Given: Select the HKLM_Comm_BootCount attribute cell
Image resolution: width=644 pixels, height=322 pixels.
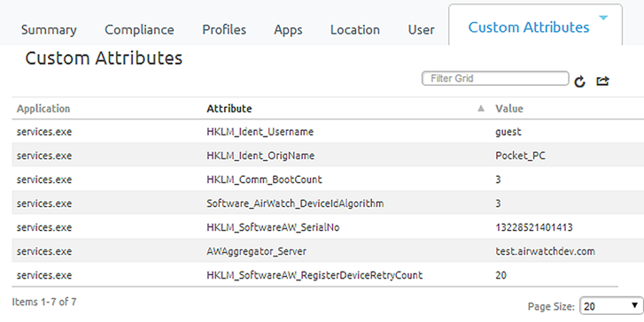Looking at the screenshot, I should click(x=264, y=180).
